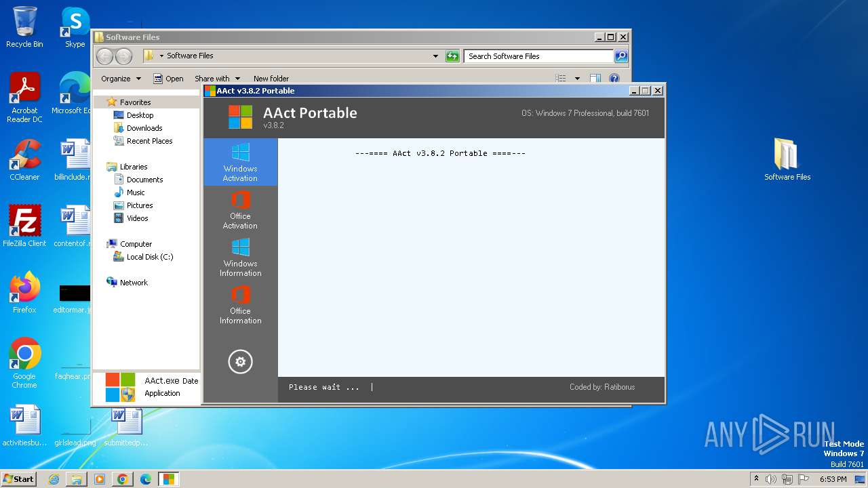The width and height of the screenshot is (868, 488).
Task: Open Google Chrome desktop shortcut
Action: pos(24,363)
